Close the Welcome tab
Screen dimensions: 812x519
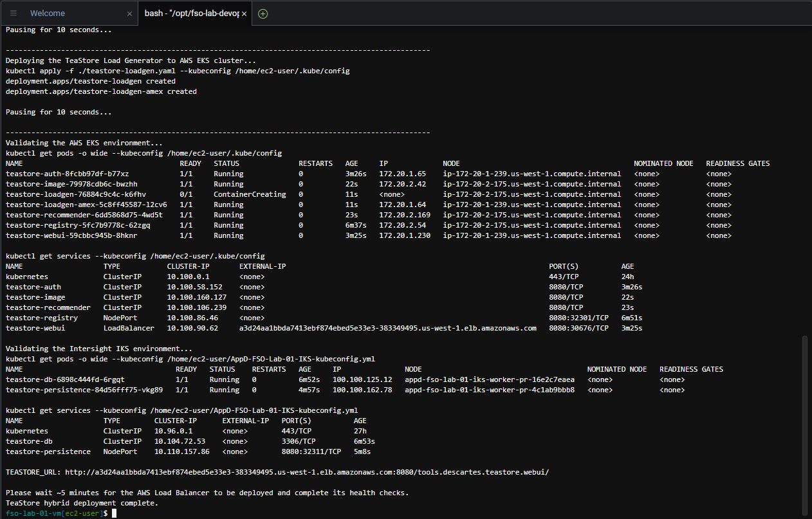(x=129, y=14)
